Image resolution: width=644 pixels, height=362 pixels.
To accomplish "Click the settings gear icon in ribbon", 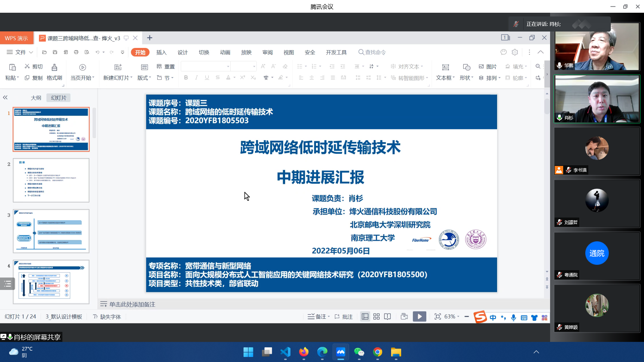I will point(515,52).
